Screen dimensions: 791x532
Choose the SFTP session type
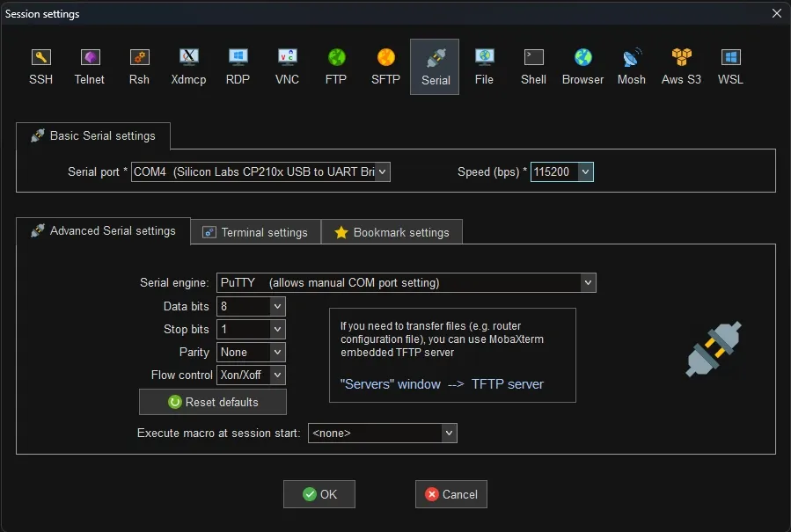click(385, 66)
